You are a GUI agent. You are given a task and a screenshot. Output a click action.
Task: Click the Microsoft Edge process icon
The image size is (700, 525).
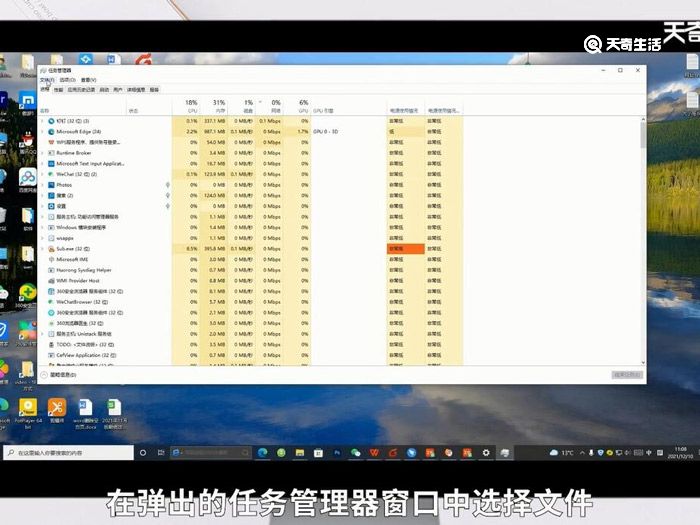click(x=51, y=132)
